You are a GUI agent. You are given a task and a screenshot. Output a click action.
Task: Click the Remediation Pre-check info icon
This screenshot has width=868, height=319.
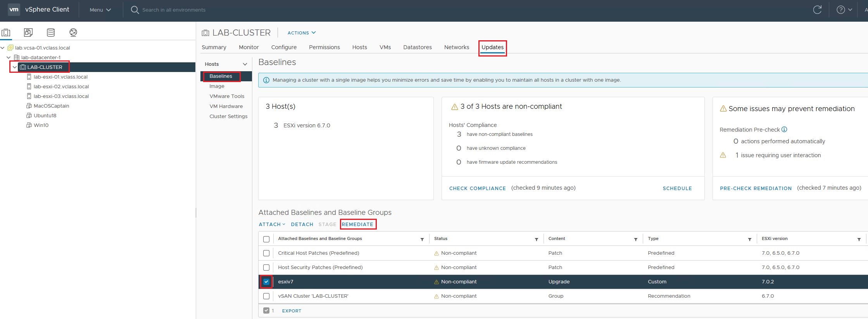pyautogui.click(x=784, y=130)
